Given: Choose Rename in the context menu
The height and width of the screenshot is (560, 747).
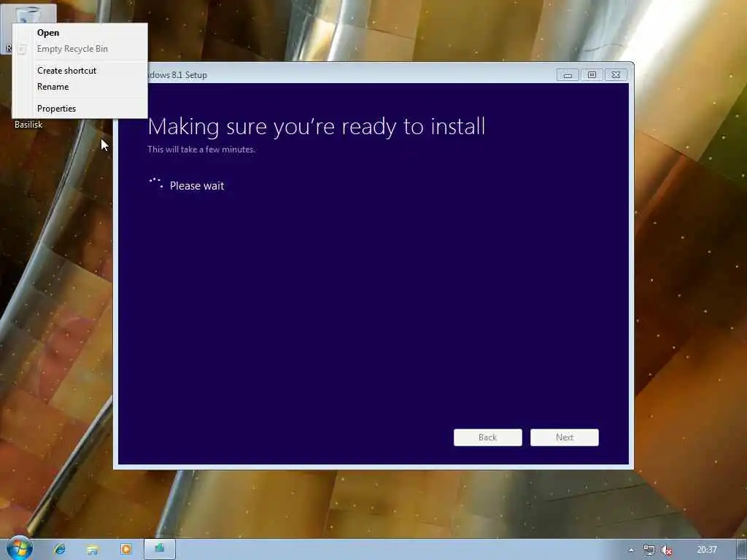Looking at the screenshot, I should click(80, 87).
